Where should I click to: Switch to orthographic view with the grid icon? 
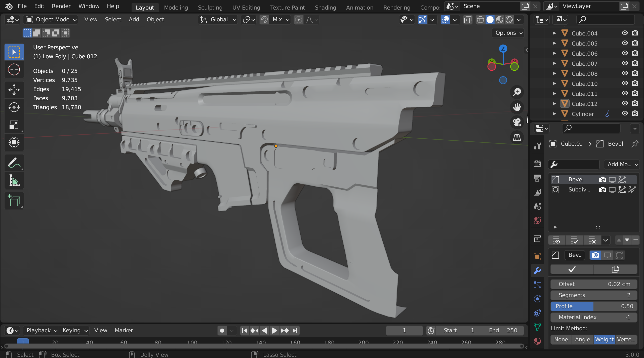pyautogui.click(x=517, y=138)
